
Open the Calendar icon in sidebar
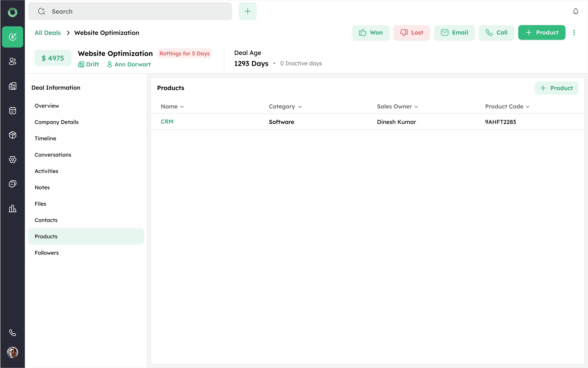12,110
